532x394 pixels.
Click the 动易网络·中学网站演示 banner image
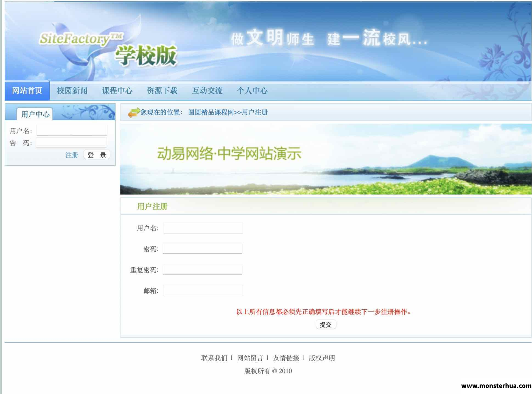[326, 159]
